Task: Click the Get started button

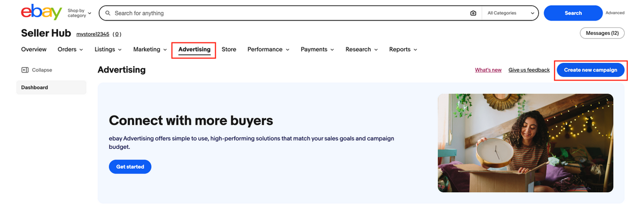Action: coord(130,167)
